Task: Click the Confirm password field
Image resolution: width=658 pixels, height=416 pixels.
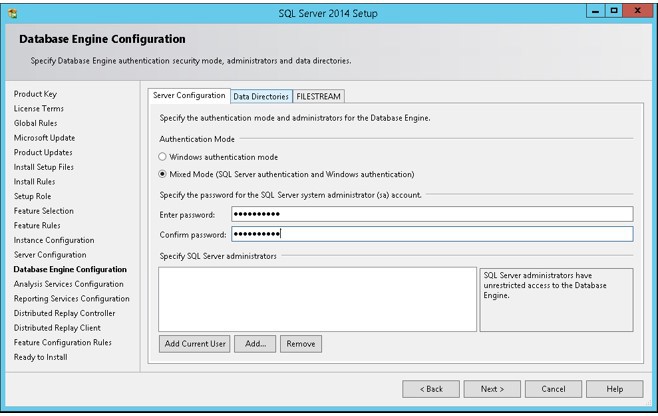Action: pos(432,234)
